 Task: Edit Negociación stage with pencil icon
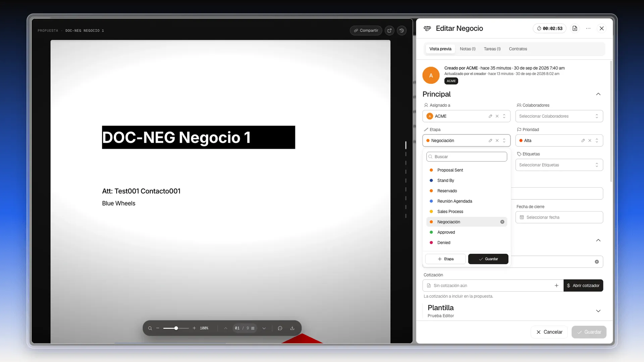pyautogui.click(x=490, y=141)
